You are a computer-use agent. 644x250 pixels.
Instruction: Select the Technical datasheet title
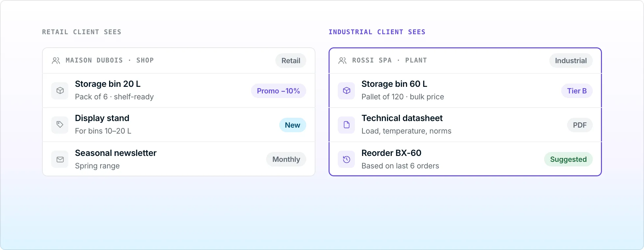pos(402,118)
